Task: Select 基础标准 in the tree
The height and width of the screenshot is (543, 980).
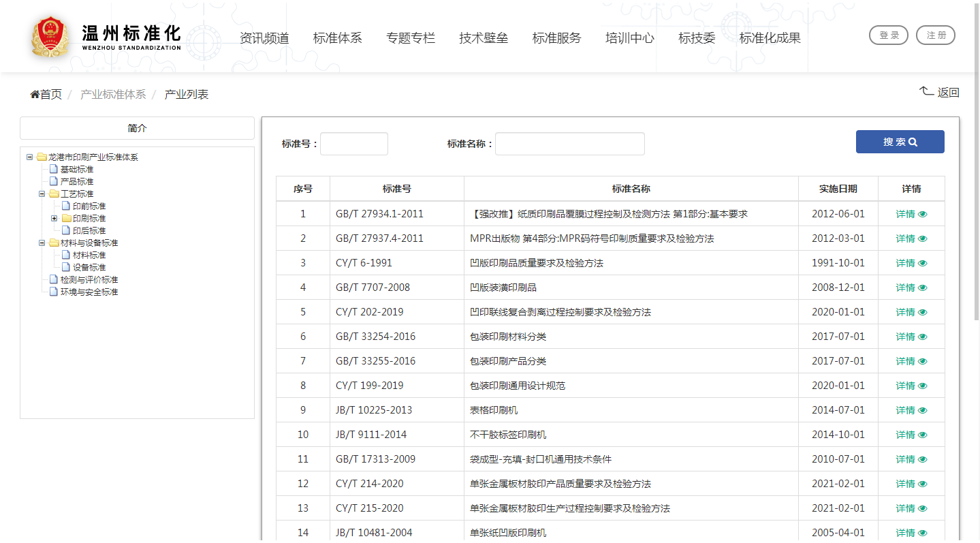Action: 77,170
